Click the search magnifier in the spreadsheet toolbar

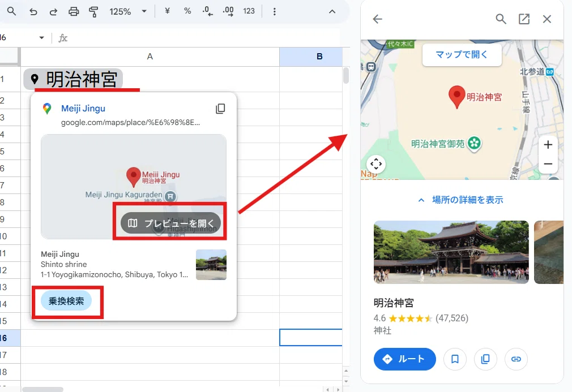click(12, 11)
